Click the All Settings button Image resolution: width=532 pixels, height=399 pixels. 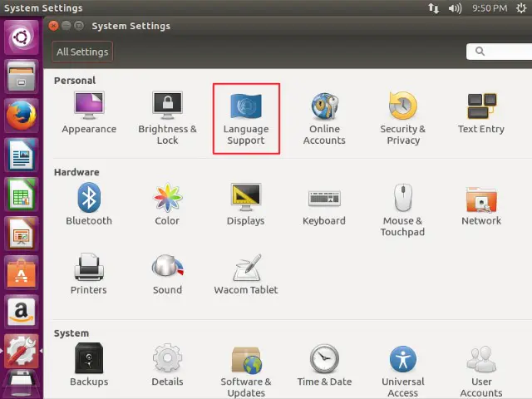coord(82,52)
